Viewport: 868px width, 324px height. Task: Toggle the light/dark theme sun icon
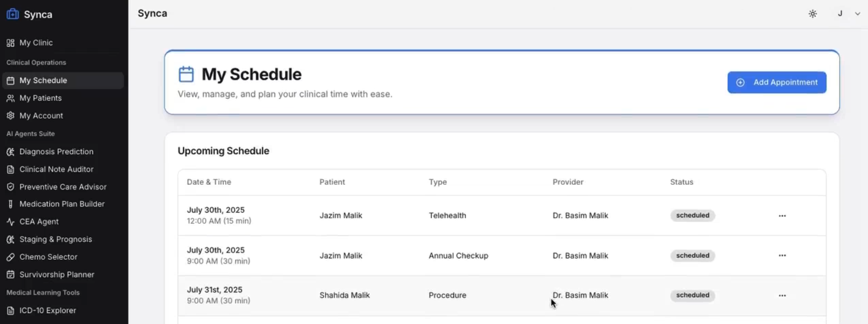click(x=812, y=14)
